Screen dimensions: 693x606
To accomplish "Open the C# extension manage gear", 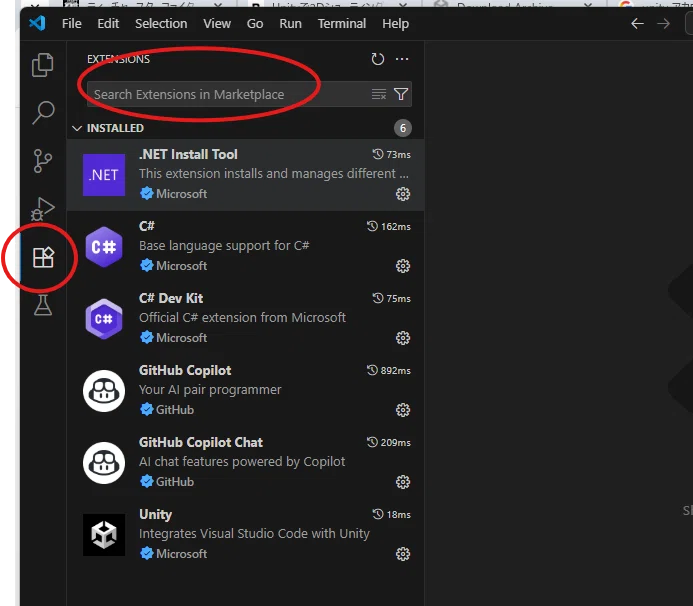I will [403, 266].
